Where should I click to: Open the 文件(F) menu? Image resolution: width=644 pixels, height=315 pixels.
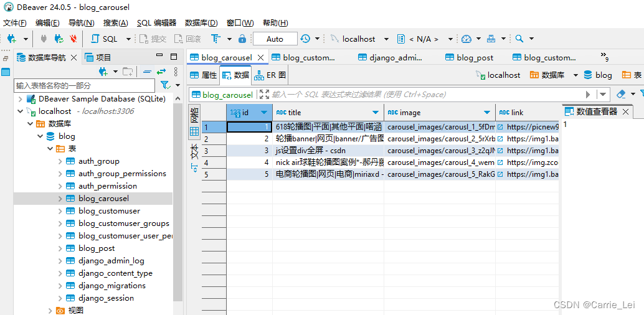pyautogui.click(x=15, y=23)
